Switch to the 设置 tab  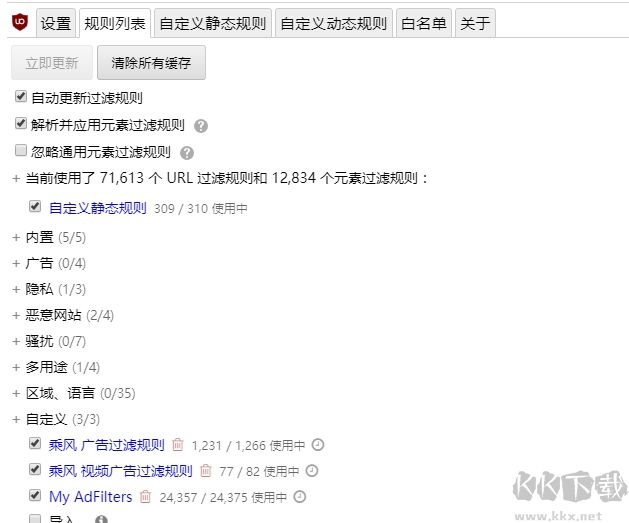[56, 23]
